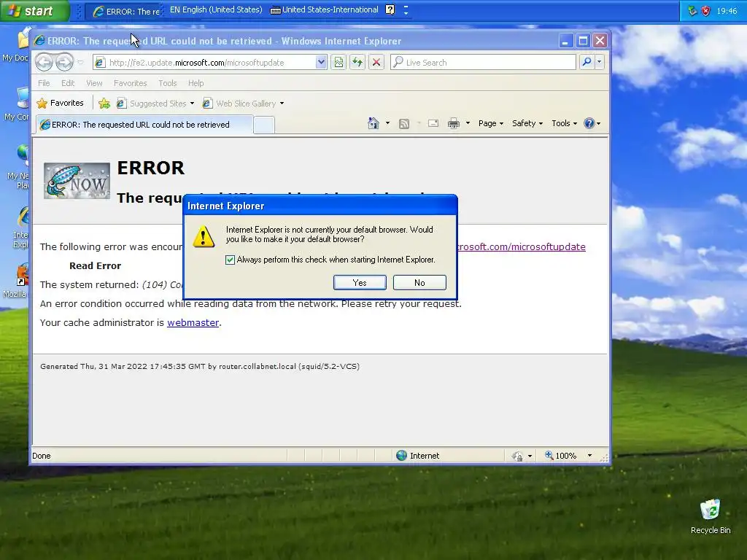747x560 pixels.
Task: Open the File menu
Action: click(44, 83)
